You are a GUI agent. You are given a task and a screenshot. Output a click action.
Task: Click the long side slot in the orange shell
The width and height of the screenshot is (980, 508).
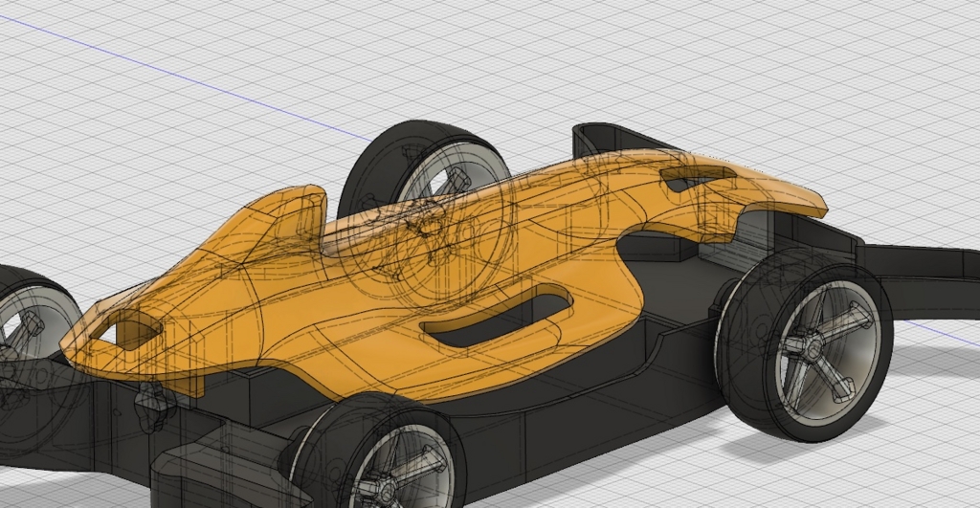[497, 315]
